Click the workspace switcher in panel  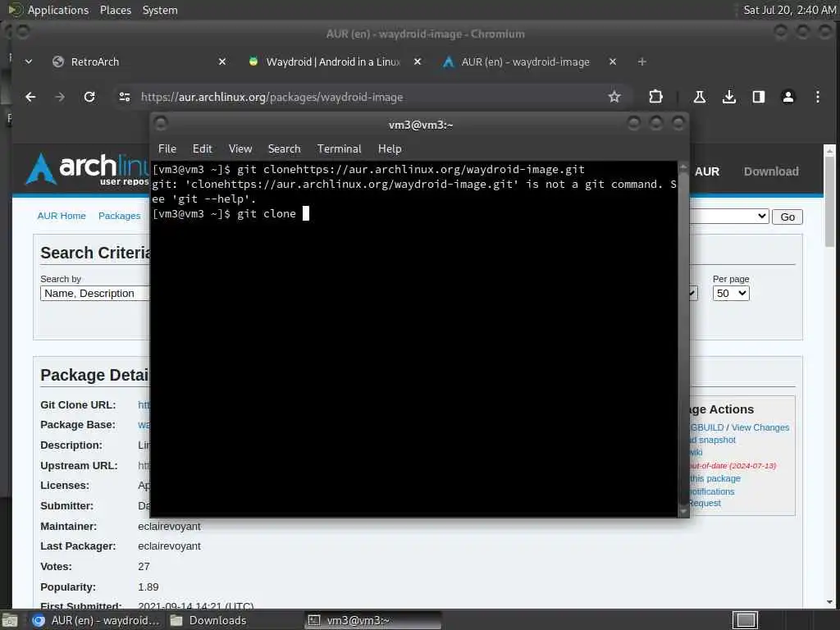coord(745,620)
